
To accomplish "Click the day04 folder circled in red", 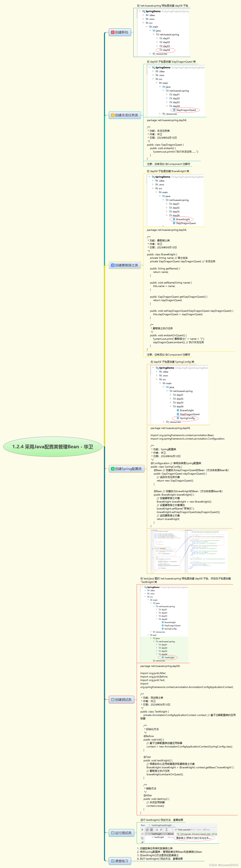I will pyautogui.click(x=165, y=50).
